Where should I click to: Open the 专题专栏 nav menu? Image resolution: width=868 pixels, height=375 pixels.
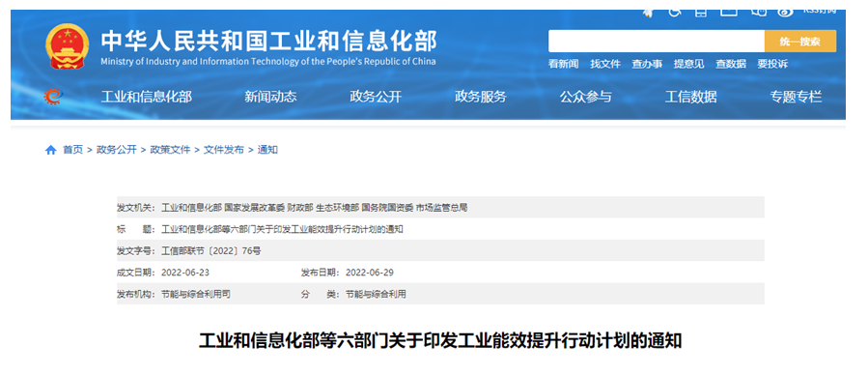coord(796,97)
